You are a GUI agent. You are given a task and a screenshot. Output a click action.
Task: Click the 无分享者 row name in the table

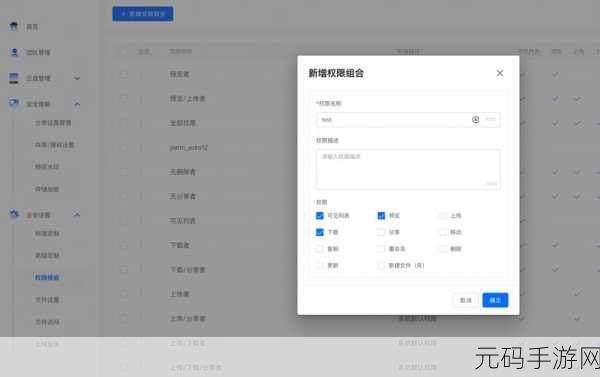tap(183, 196)
